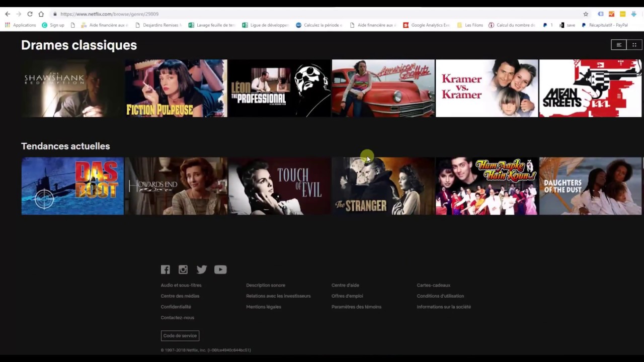This screenshot has height=362, width=644.
Task: Open the Das Boot thumbnail
Action: point(72,186)
